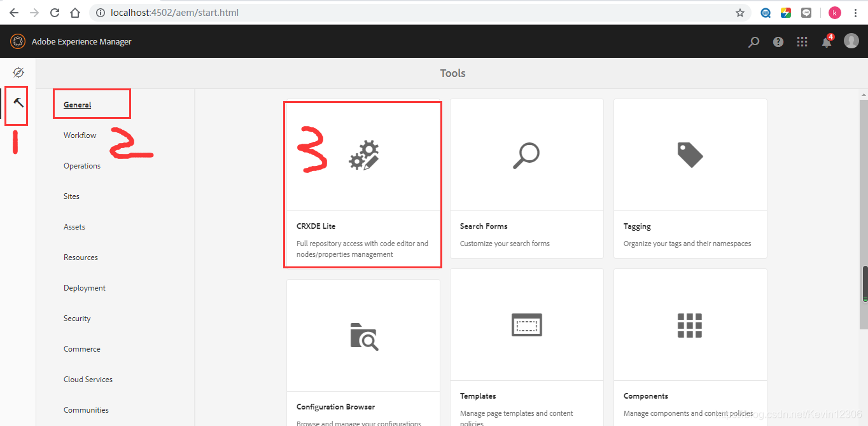Open the Chrome three-dot menu

855,13
